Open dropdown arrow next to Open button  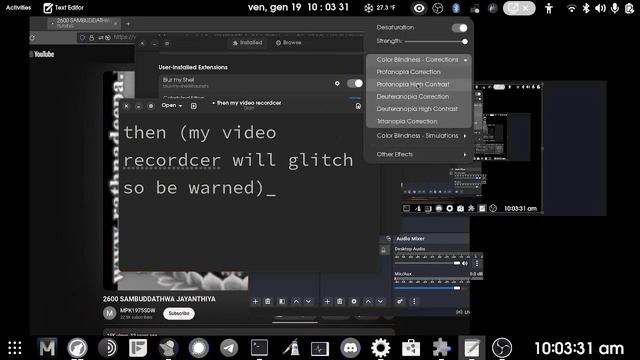point(180,106)
